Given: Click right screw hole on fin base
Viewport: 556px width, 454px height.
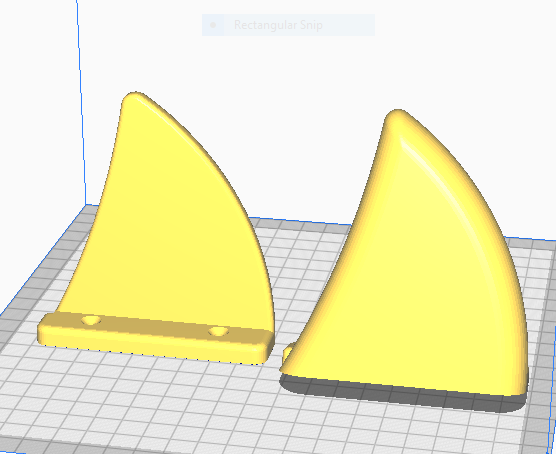Looking at the screenshot, I should tap(218, 331).
